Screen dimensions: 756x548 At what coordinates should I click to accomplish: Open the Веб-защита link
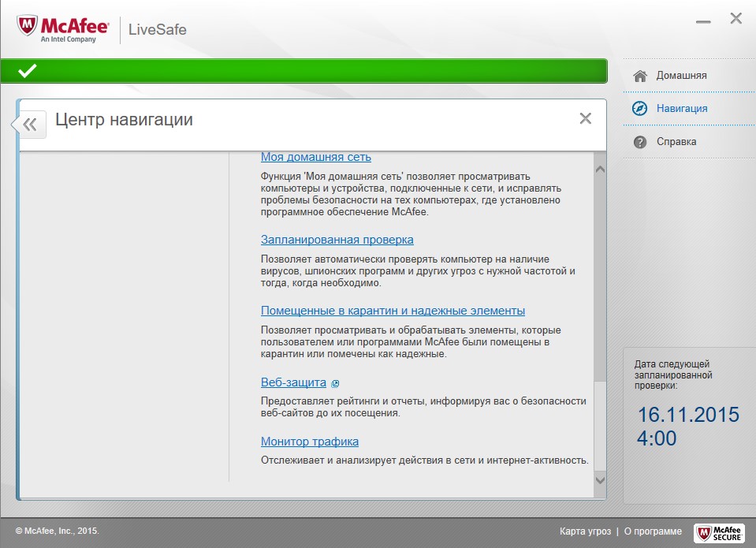(x=293, y=382)
